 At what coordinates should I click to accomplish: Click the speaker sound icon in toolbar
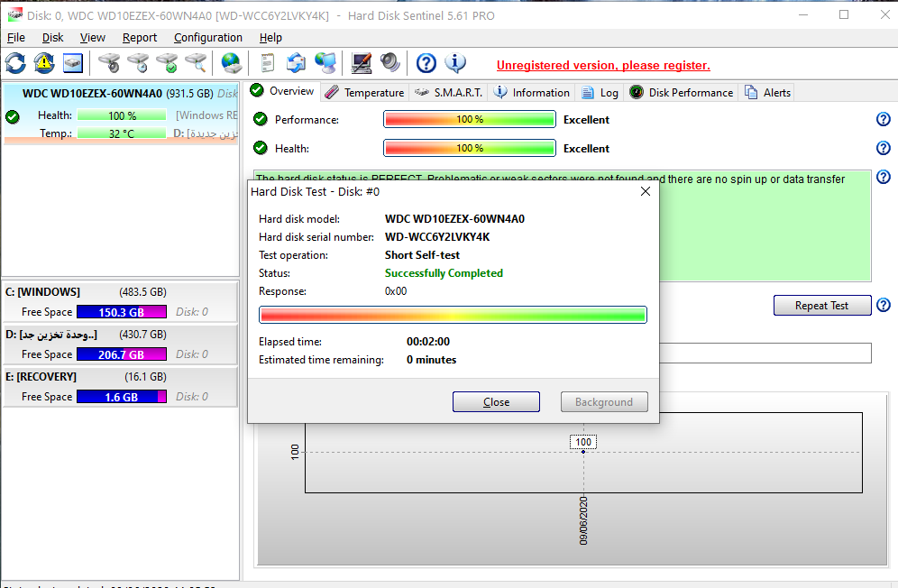[x=389, y=63]
